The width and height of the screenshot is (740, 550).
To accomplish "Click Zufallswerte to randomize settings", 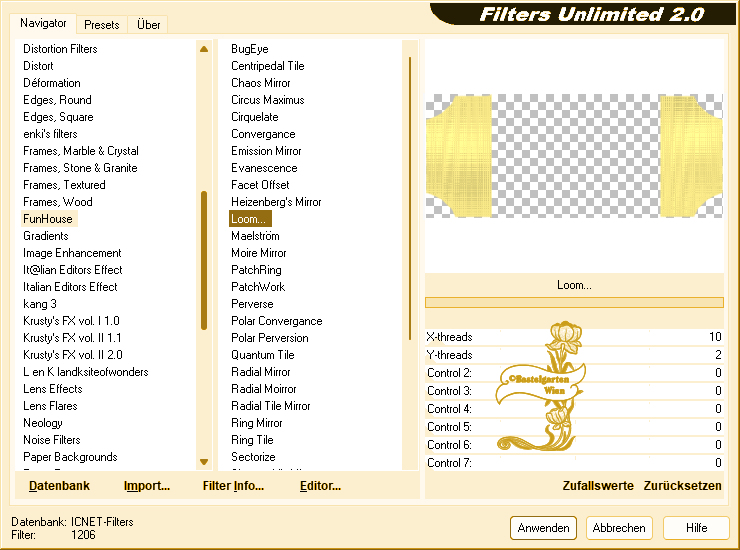I will tap(598, 486).
